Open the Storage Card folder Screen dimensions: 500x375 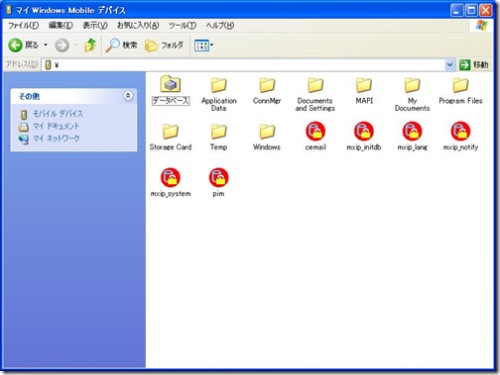(170, 131)
